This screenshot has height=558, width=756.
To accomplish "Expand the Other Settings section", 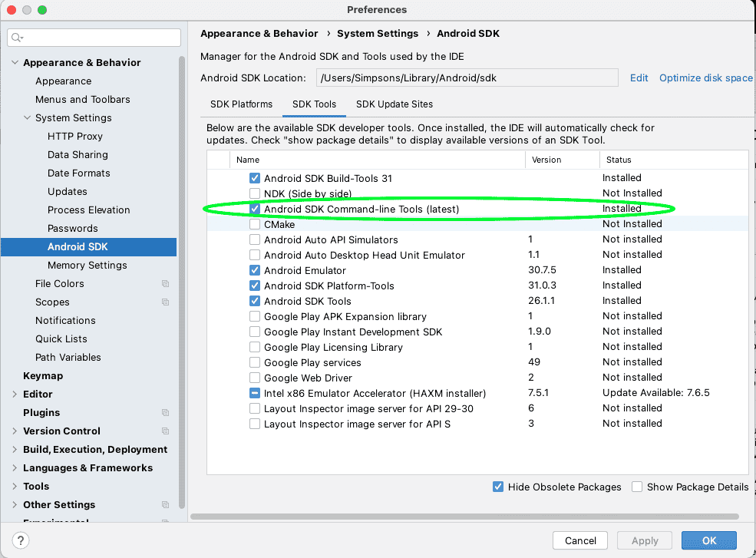I will (x=15, y=504).
